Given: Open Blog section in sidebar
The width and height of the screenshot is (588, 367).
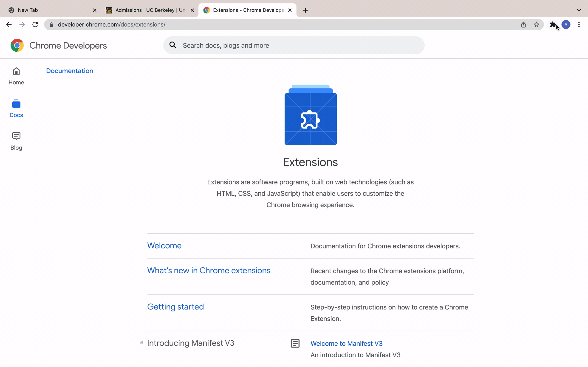Looking at the screenshot, I should point(16,141).
